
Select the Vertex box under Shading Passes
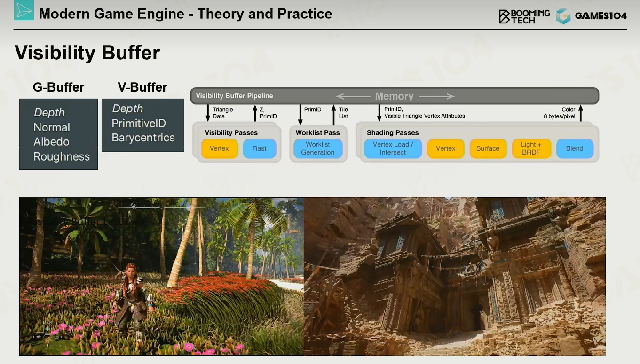[446, 148]
